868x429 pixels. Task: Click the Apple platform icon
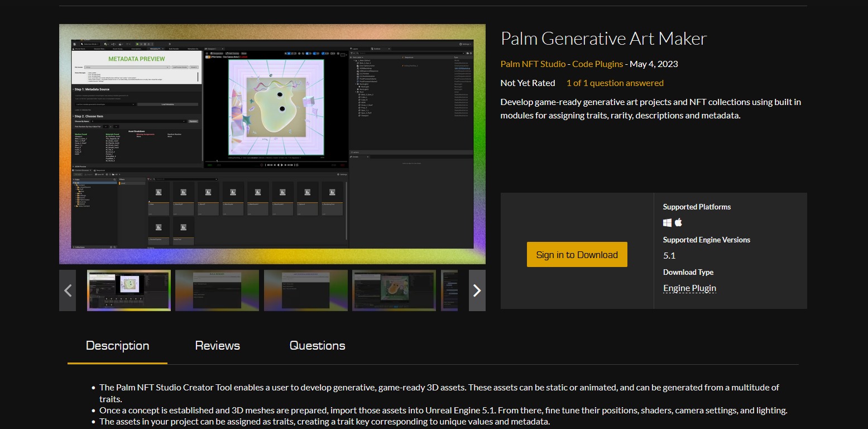pos(678,223)
